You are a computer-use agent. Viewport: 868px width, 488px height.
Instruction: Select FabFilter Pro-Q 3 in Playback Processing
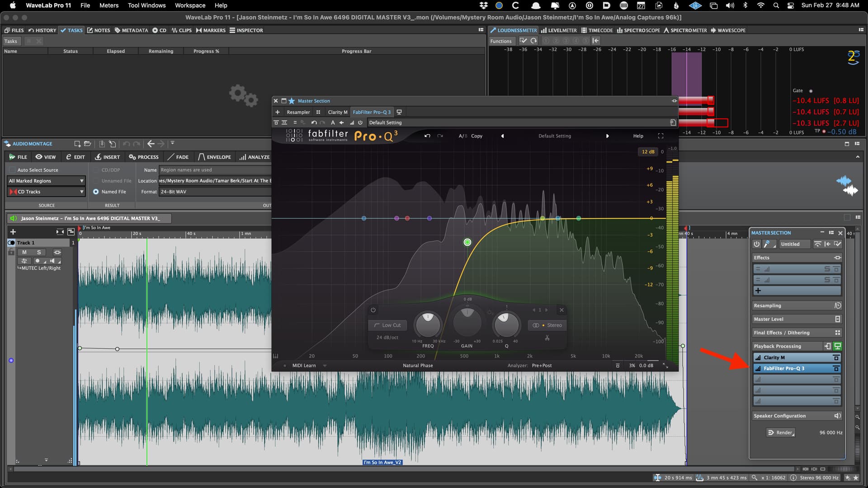point(784,369)
